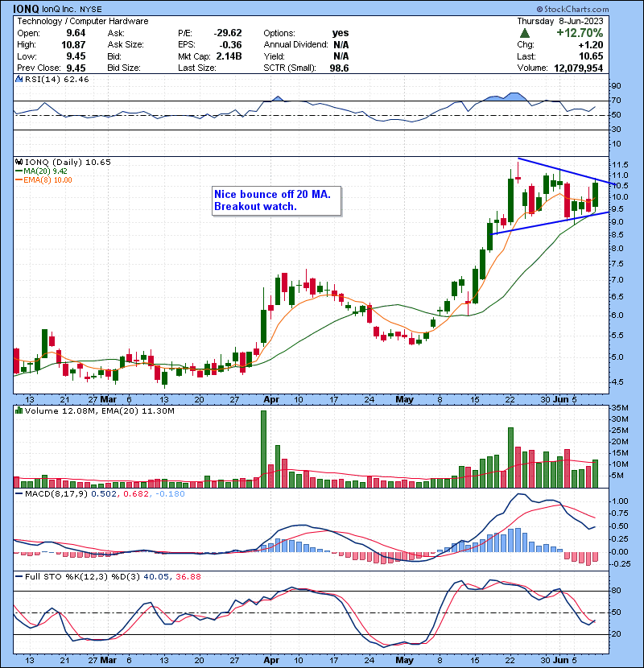Click the candlestick icon beside IONQ (Daily)

tap(19, 162)
